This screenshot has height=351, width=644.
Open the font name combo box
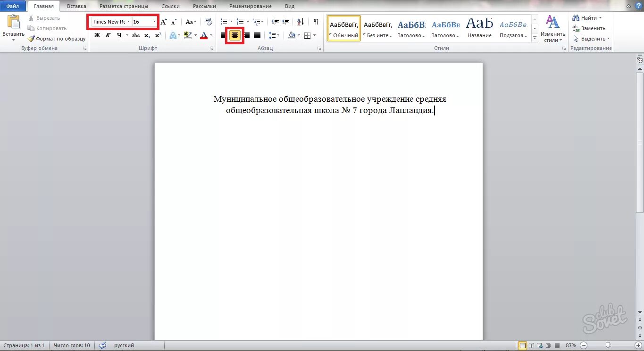coord(111,22)
